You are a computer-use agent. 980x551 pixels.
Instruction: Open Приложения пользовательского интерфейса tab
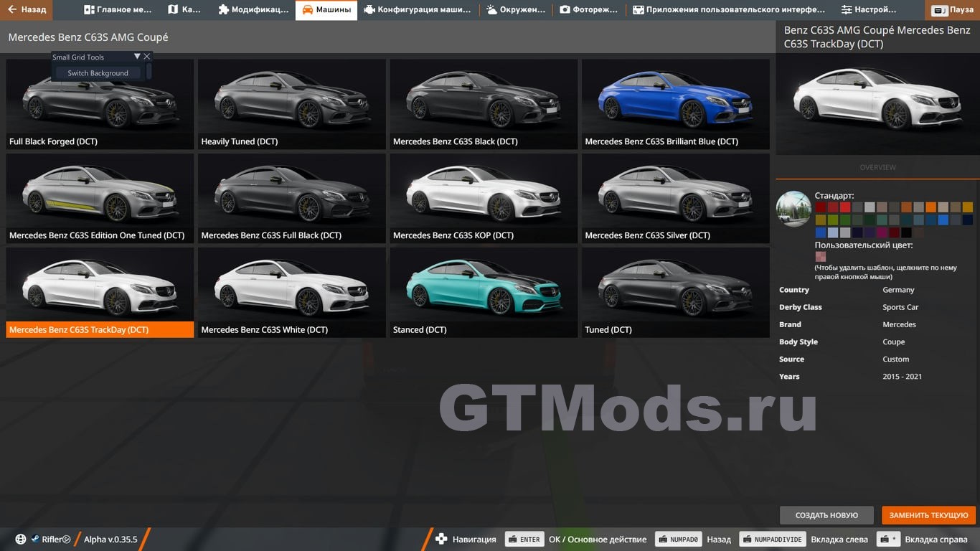click(728, 10)
